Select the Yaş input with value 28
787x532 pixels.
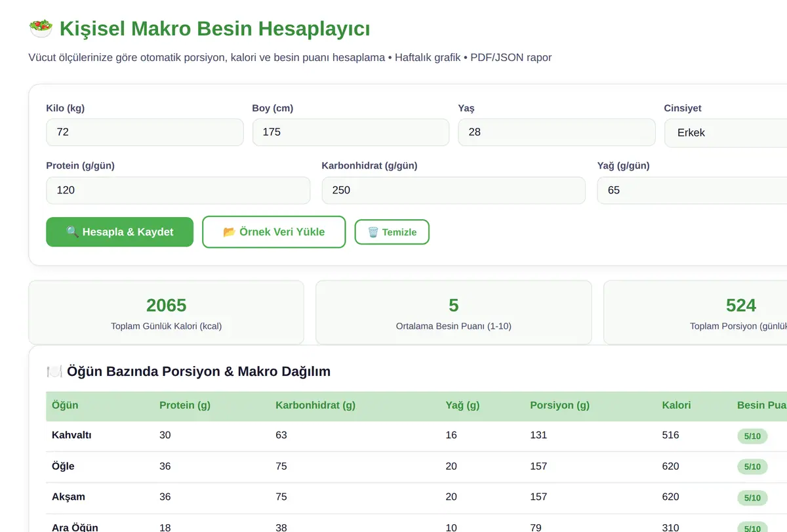(557, 132)
